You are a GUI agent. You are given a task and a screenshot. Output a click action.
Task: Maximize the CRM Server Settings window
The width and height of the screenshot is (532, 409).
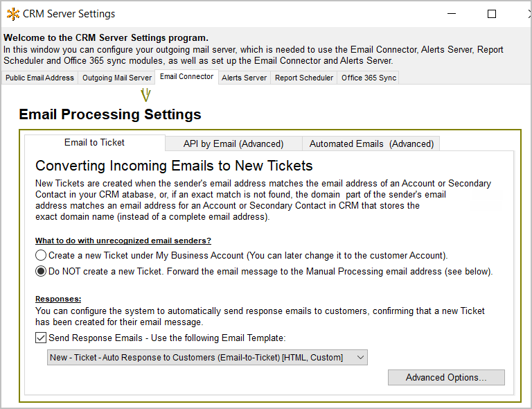point(492,14)
